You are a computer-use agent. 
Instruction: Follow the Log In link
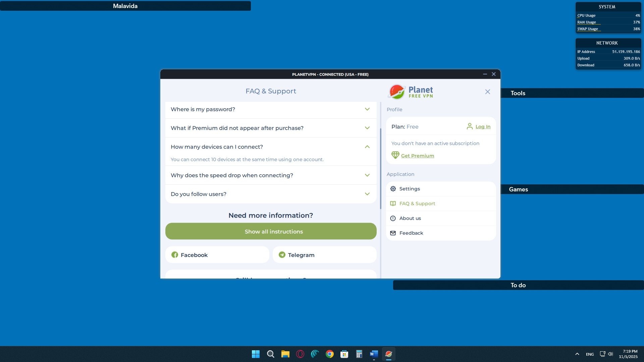(483, 127)
